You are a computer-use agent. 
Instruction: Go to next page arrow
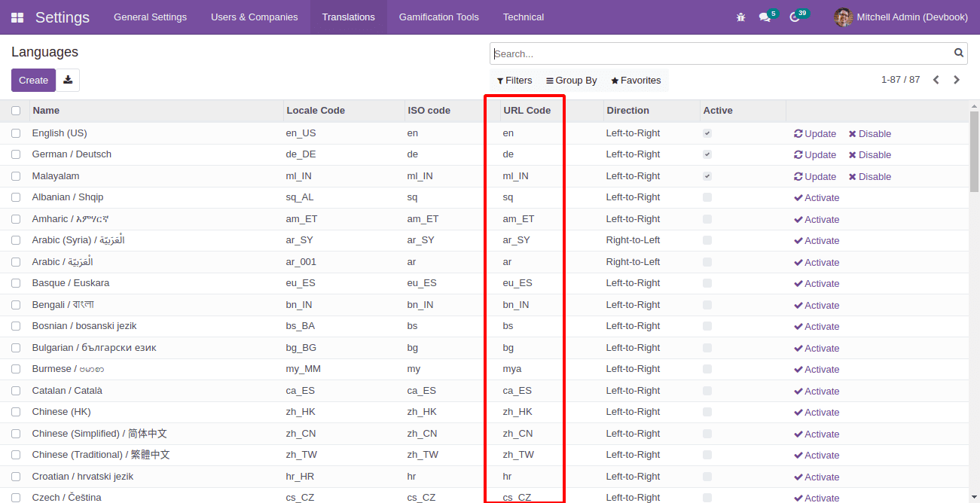(x=957, y=80)
